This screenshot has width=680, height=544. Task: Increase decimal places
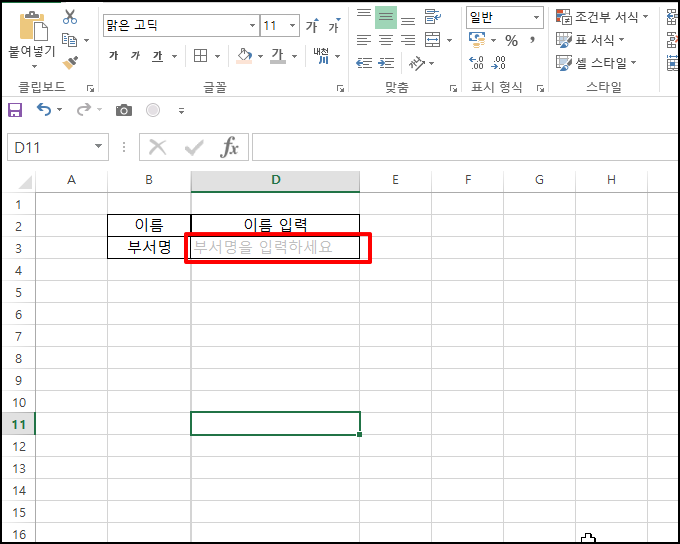coord(476,63)
